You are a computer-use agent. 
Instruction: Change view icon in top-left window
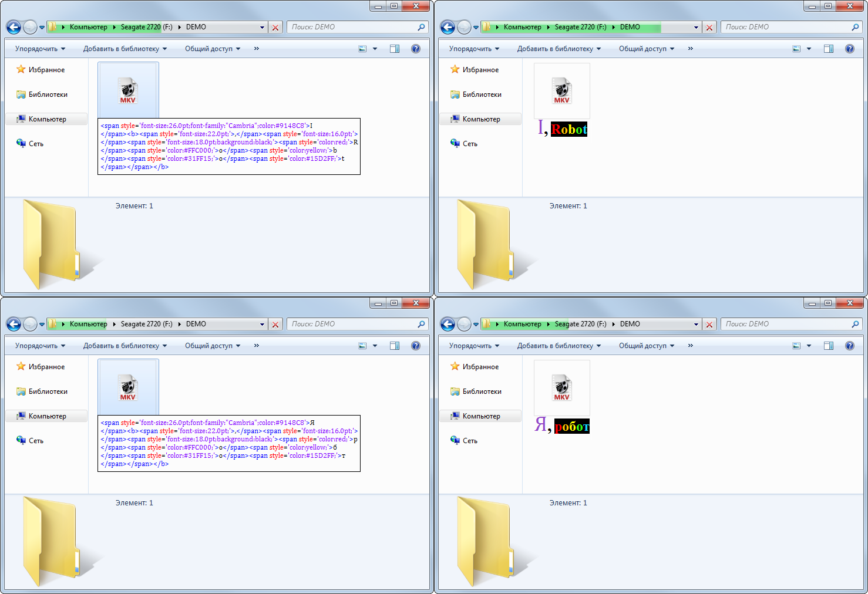tap(362, 49)
